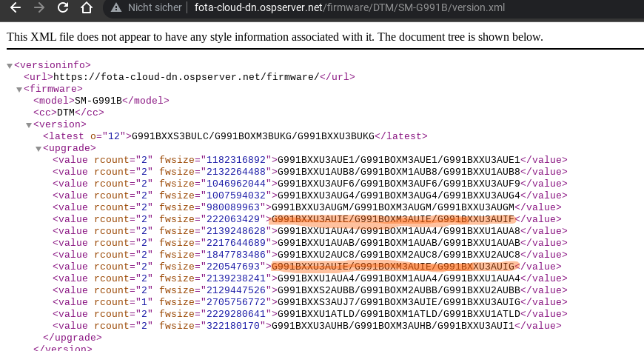
Task: Reload the version.xml page
Action: 63,7
